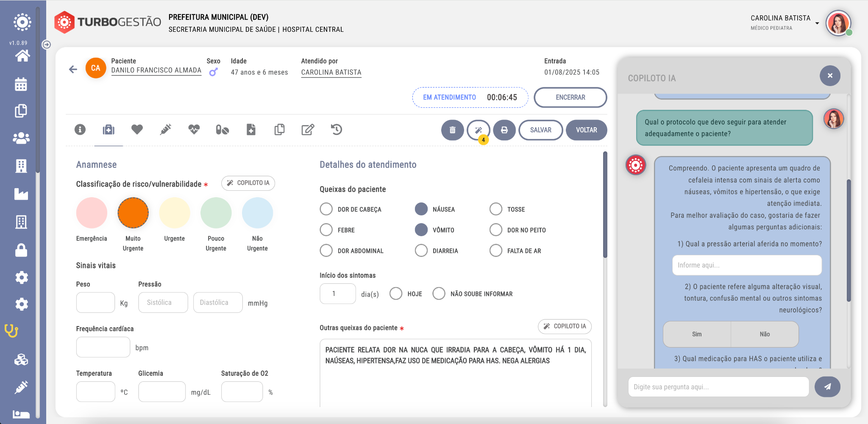Open the calendar icon in sidebar

pos(21,84)
